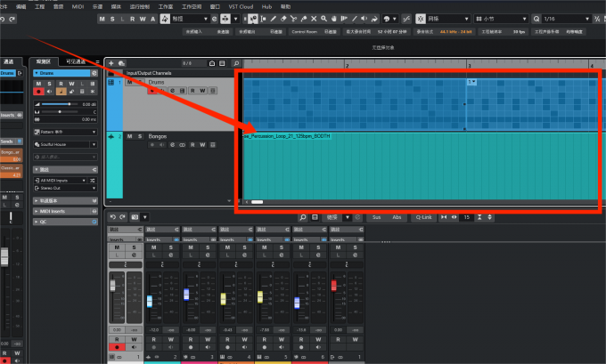
Task: Toggle global Solo S in toolbar
Action: (x=112, y=19)
